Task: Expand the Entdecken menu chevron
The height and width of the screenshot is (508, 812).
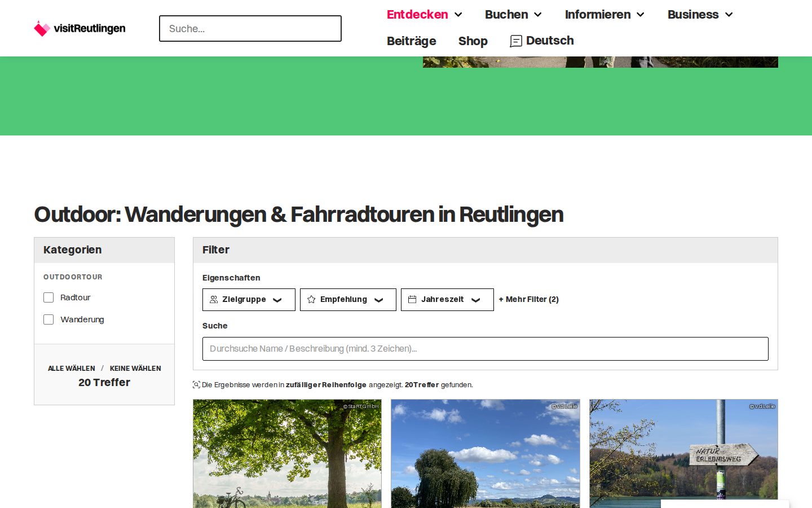Action: coord(458,15)
